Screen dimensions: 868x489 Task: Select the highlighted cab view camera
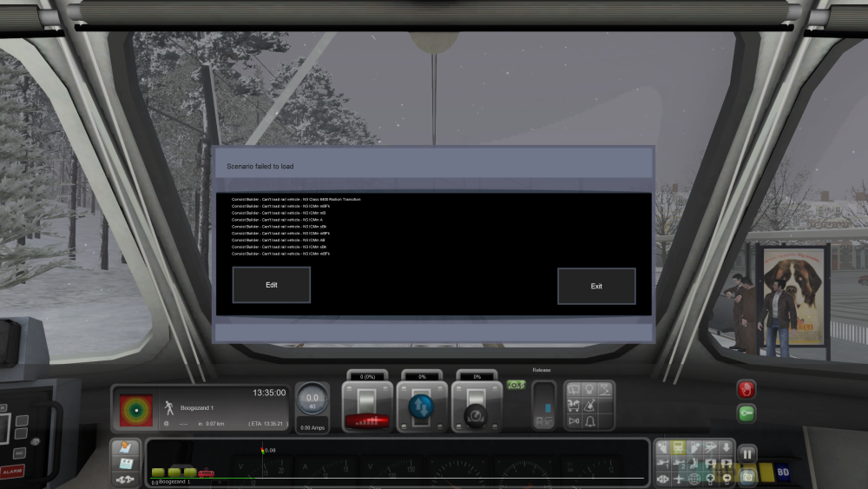[679, 448]
